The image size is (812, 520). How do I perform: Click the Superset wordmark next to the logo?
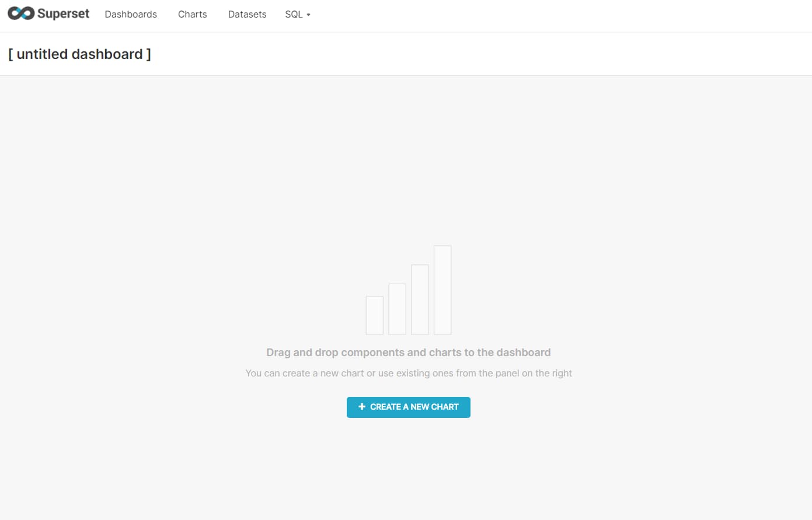[x=64, y=12]
